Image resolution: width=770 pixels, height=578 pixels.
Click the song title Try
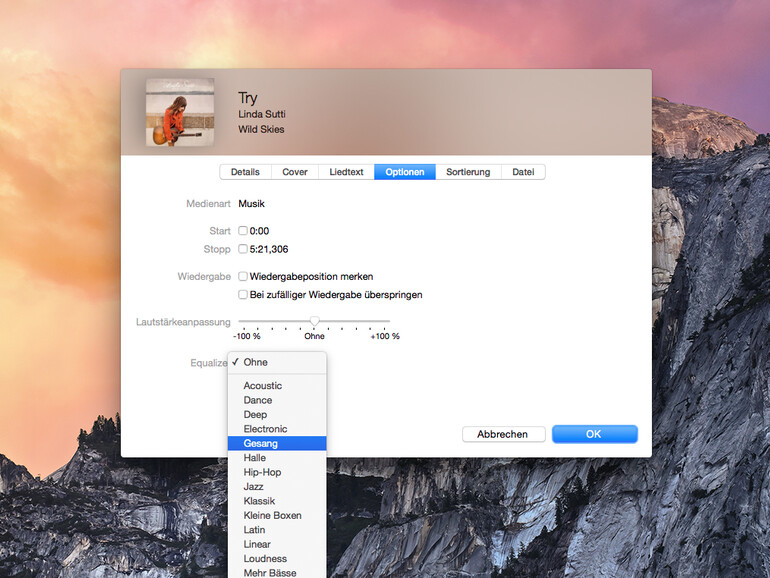point(248,98)
